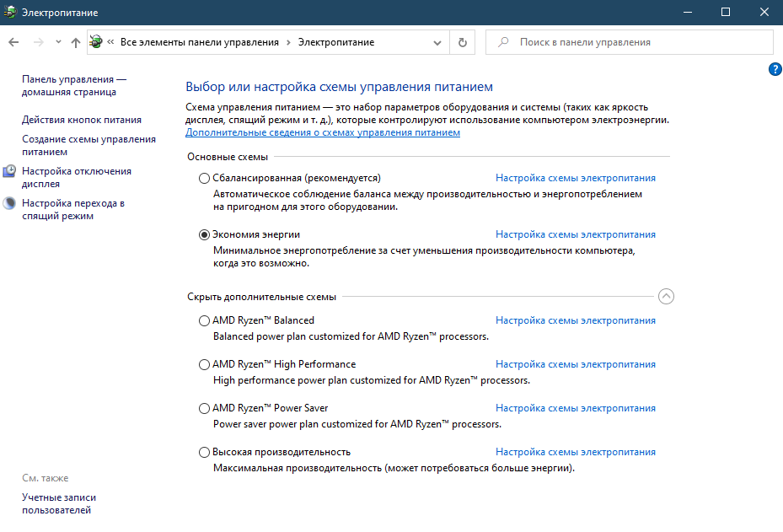Click the magnifier icon in search box

[x=503, y=42]
